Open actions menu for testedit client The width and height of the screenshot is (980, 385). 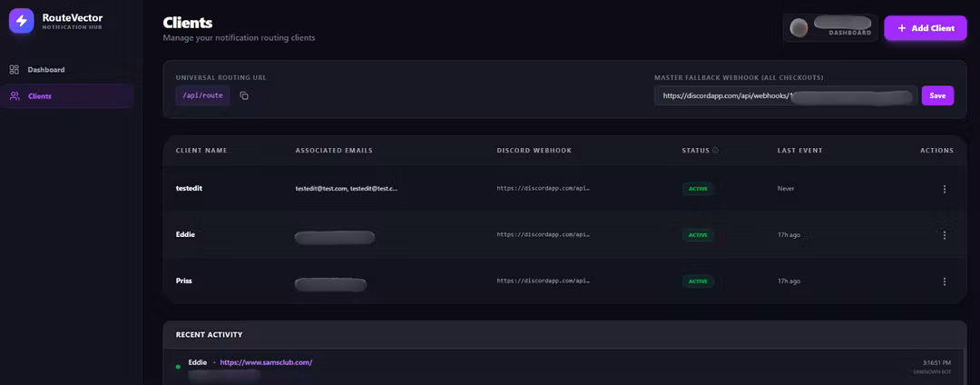944,189
